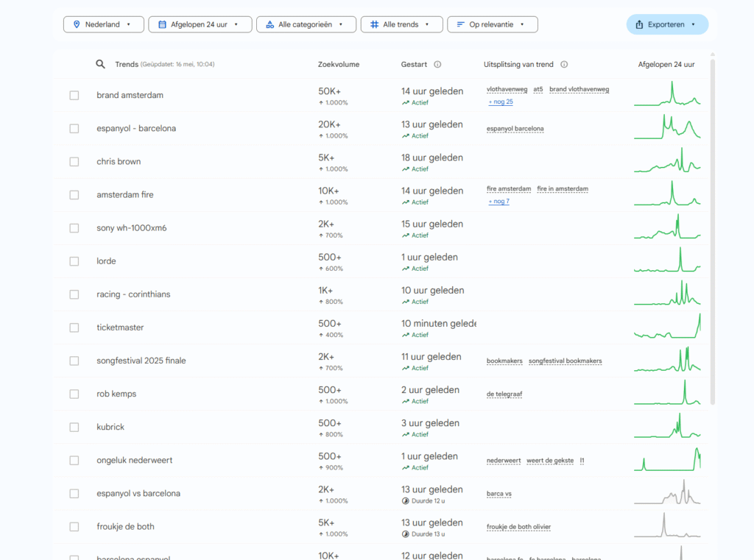Click the shapes icon on Alle categorieën filter

[x=269, y=24]
